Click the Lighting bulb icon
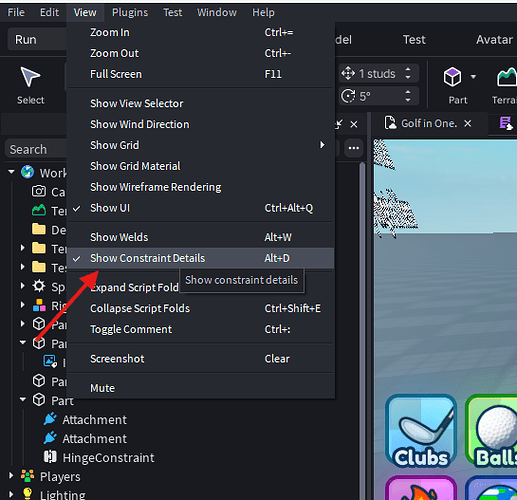 click(x=27, y=494)
